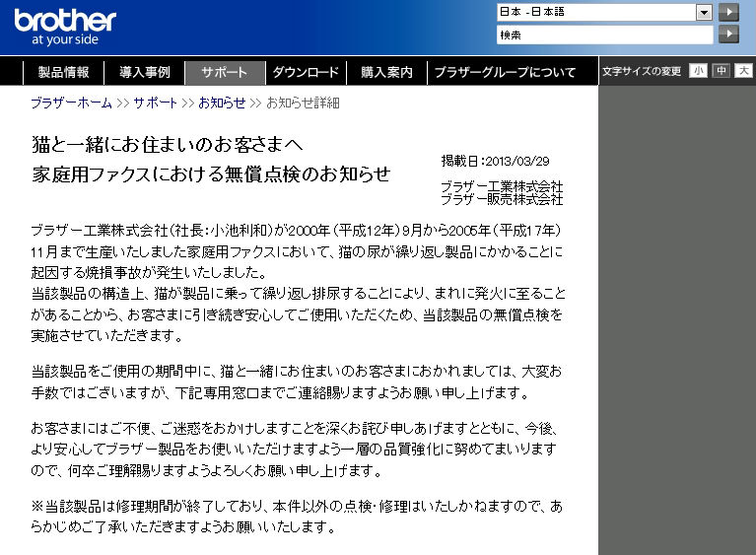
Task: Click the ブラザー販売株式会社 company name
Action: (x=502, y=199)
